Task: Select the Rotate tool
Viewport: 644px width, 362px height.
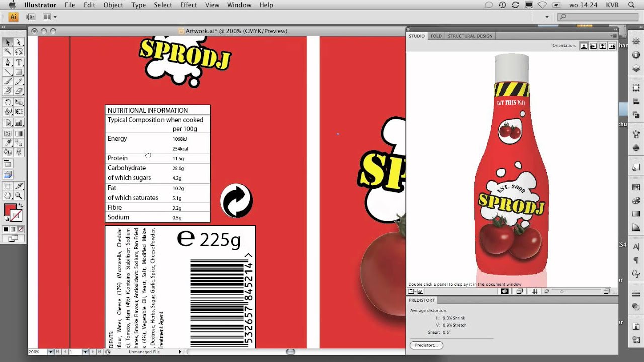Action: [8, 102]
